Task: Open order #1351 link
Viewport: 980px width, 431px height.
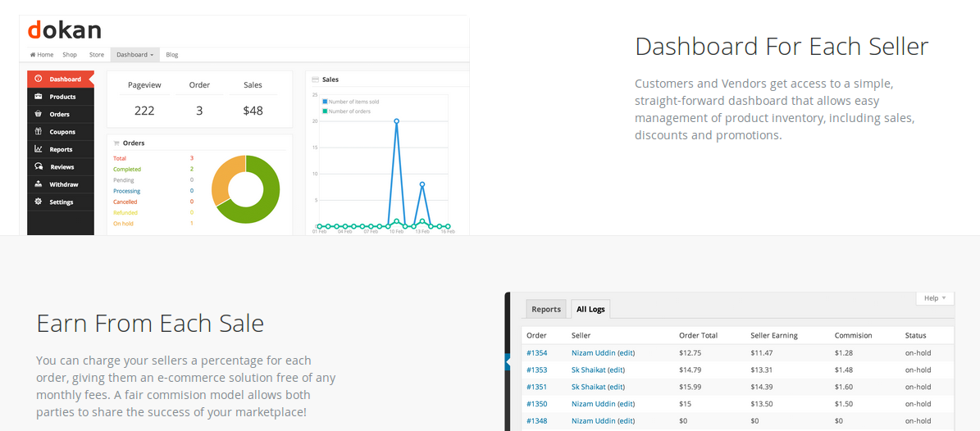Action: pyautogui.click(x=537, y=387)
